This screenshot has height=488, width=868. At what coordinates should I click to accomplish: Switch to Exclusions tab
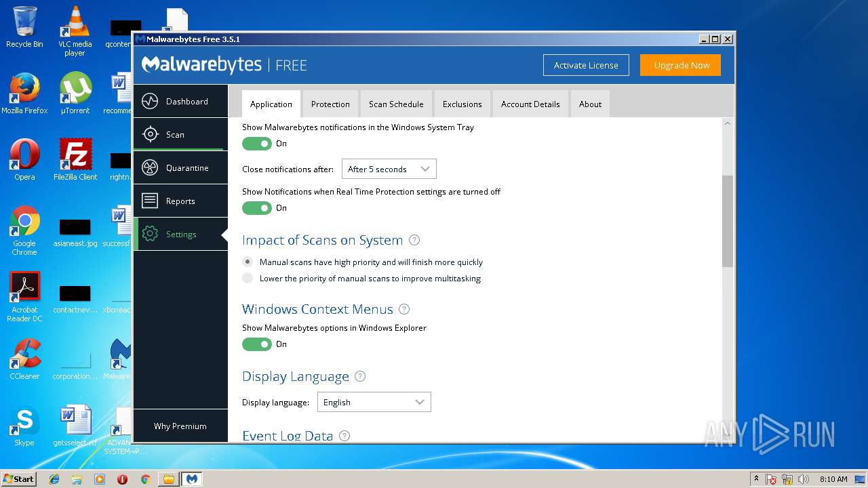point(462,104)
